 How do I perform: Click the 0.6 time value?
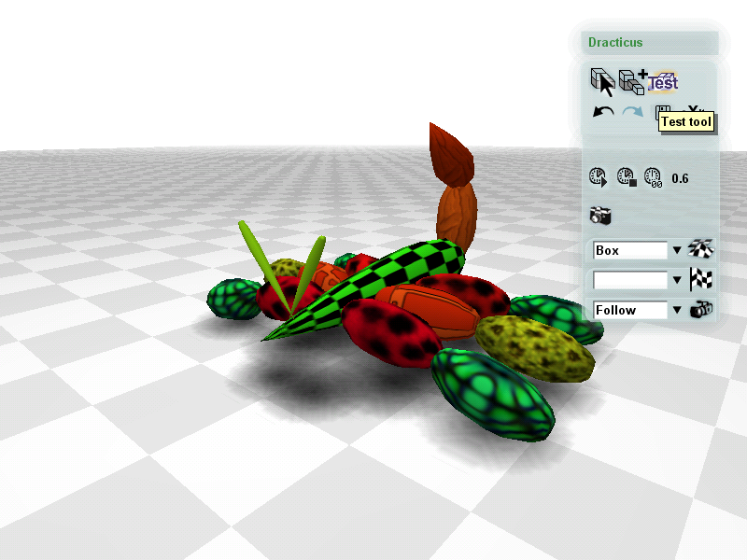pos(680,178)
